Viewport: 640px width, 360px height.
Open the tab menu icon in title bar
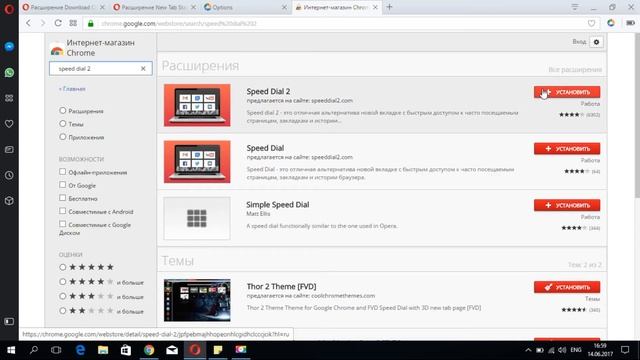(x=575, y=7)
